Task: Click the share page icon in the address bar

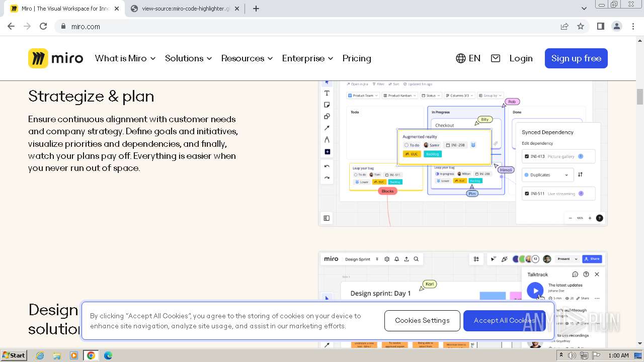Action: 565,27
